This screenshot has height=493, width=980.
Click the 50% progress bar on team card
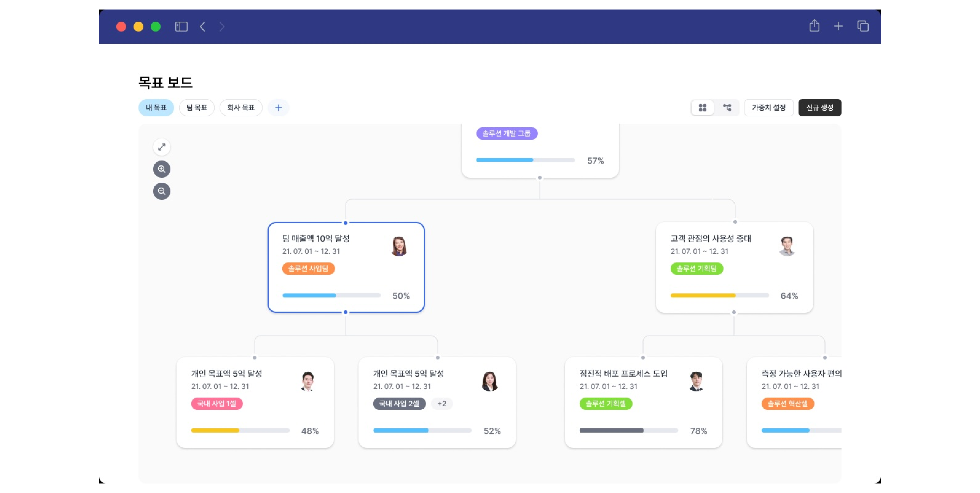click(331, 295)
